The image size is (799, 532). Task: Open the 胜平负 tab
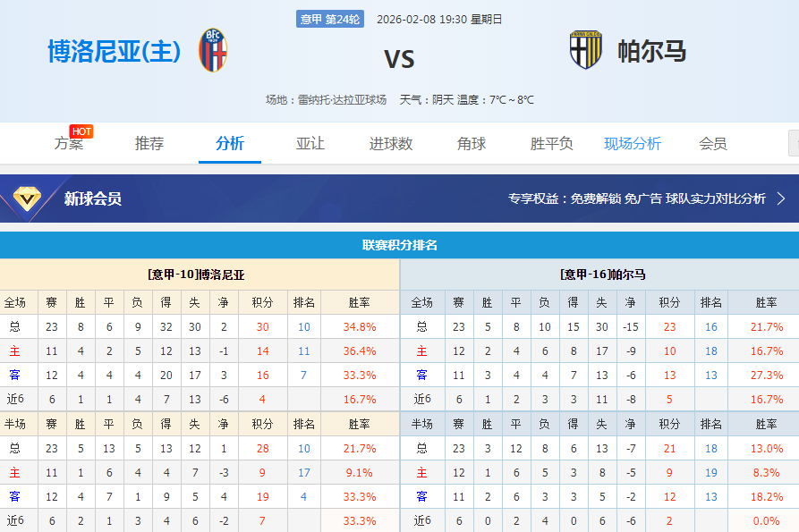(552, 143)
